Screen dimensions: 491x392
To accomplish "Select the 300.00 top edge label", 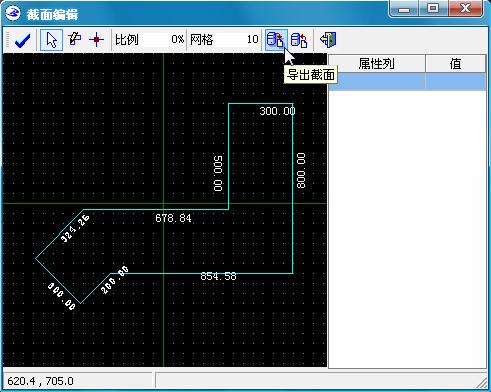I will click(277, 111).
